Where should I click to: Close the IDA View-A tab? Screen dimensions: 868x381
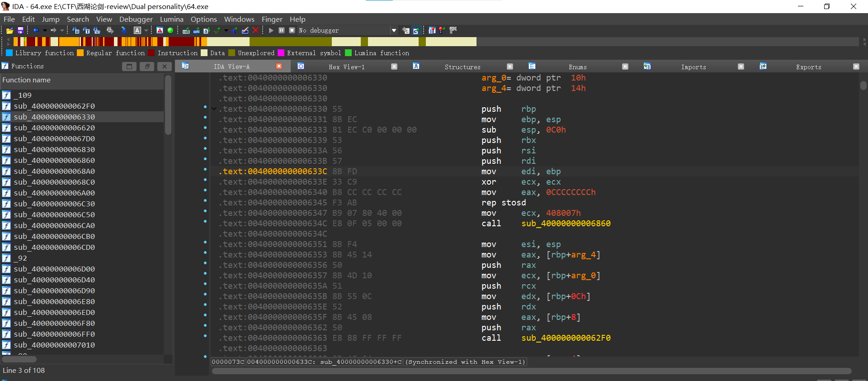(x=279, y=67)
